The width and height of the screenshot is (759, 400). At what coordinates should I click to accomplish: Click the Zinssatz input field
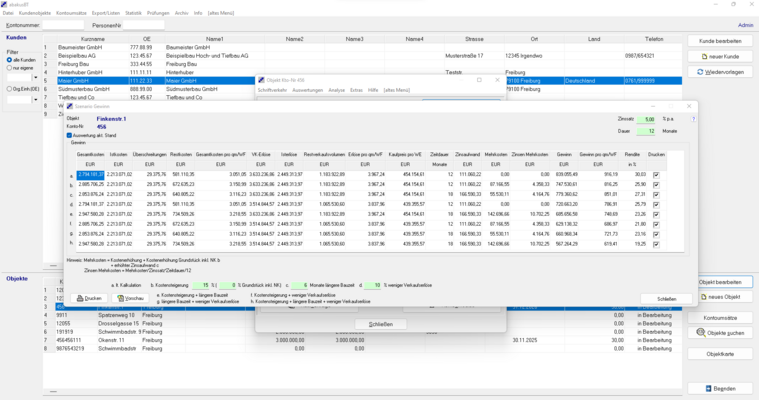(646, 119)
